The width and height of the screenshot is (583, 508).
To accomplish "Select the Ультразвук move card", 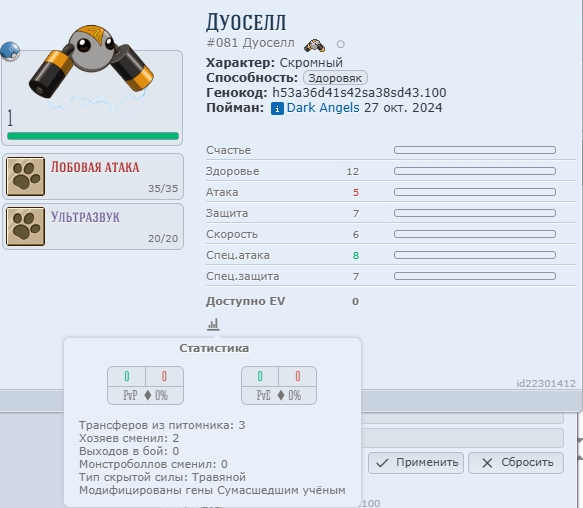I will pyautogui.click(x=93, y=226).
